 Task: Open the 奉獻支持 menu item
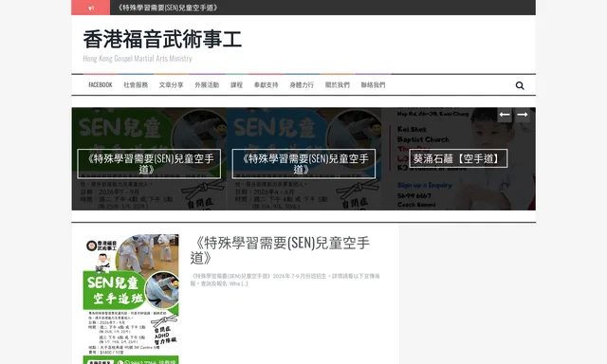click(x=266, y=84)
